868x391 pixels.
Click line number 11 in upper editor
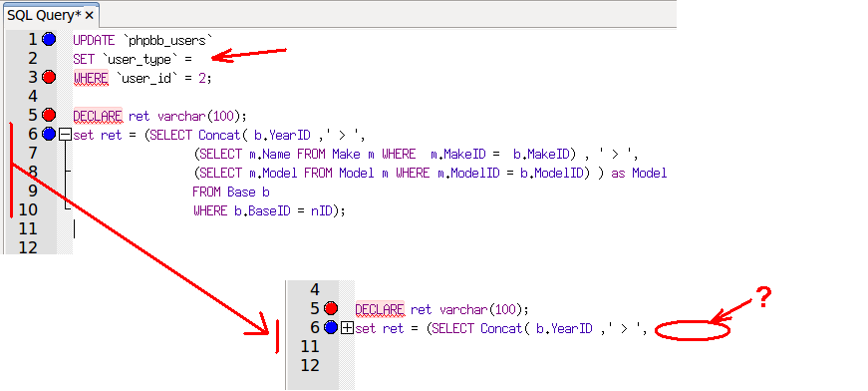[x=28, y=228]
